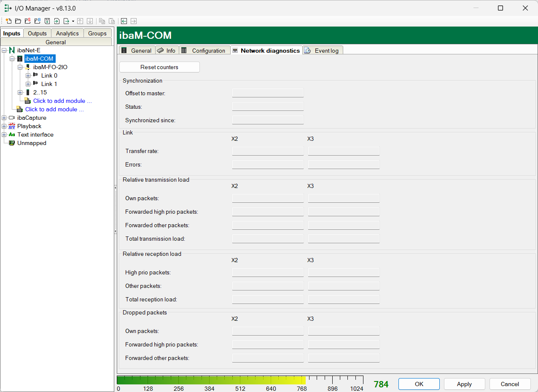Switch to the Analytics tab
The image size is (538, 392).
67,33
